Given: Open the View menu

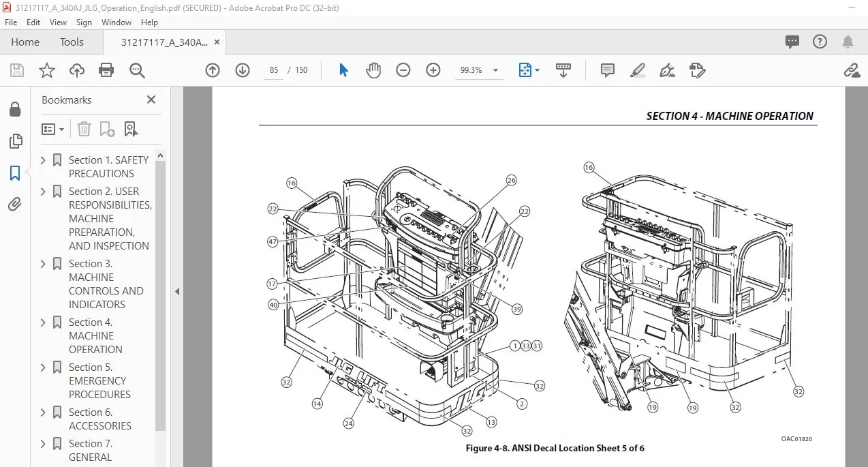Looking at the screenshot, I should click(59, 22).
